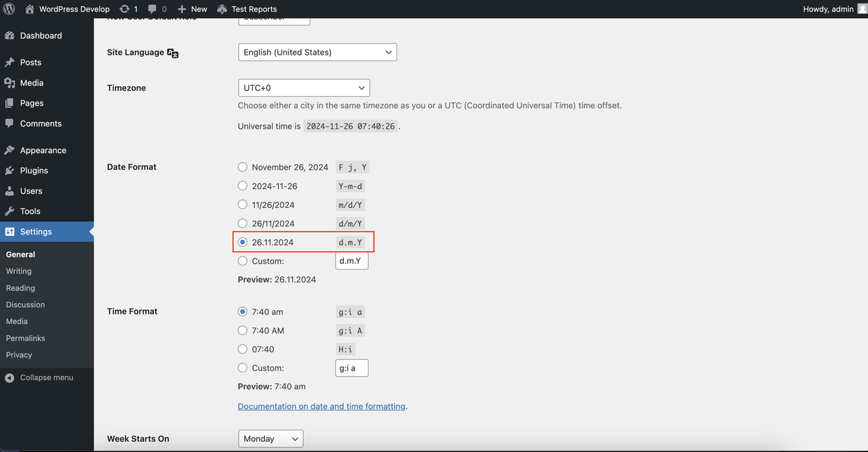Select Custom date format radio
868x452 pixels.
pyautogui.click(x=243, y=261)
